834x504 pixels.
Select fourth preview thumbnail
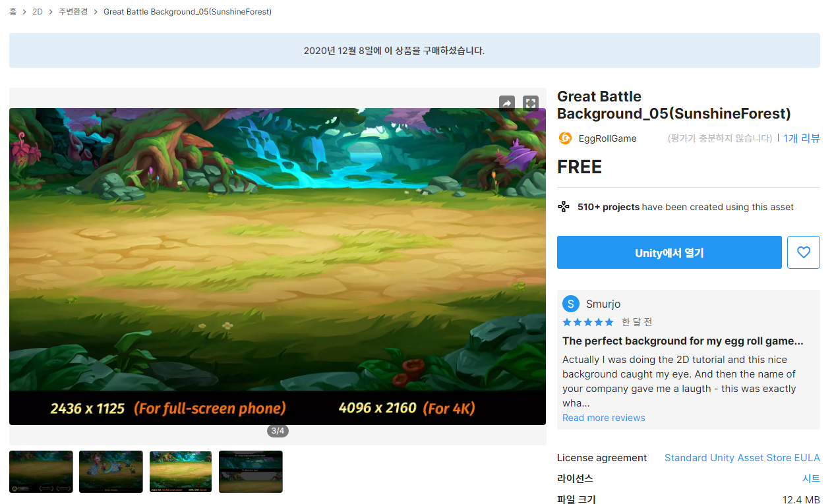tap(251, 472)
